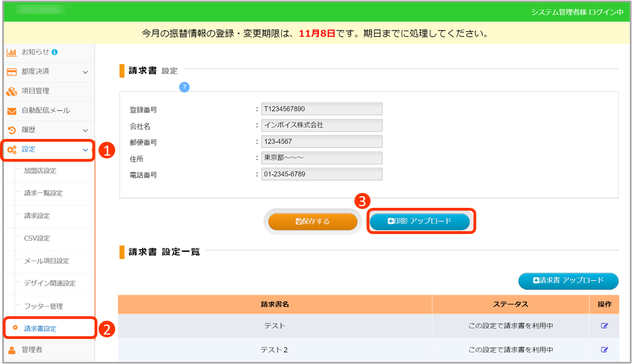Click the 項目管理 coins icon
Screen dimensions: 632x364
pos(12,91)
